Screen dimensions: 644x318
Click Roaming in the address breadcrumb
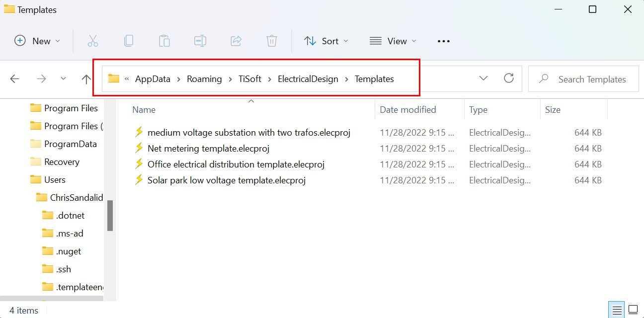(x=204, y=79)
